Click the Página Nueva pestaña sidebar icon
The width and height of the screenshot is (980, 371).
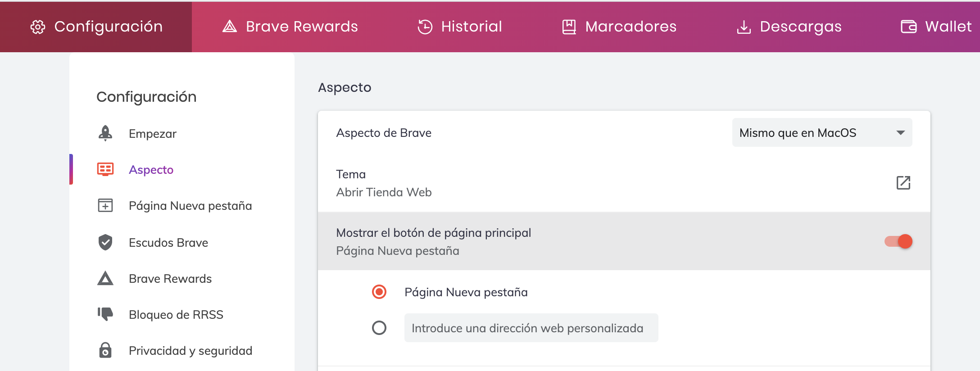coord(105,206)
